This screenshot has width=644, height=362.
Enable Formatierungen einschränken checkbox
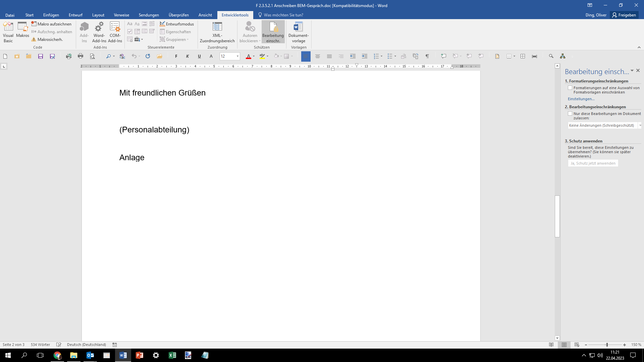pos(570,88)
